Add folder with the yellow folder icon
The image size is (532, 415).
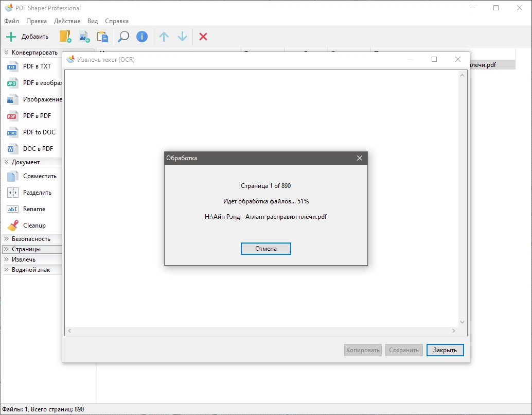coord(65,37)
